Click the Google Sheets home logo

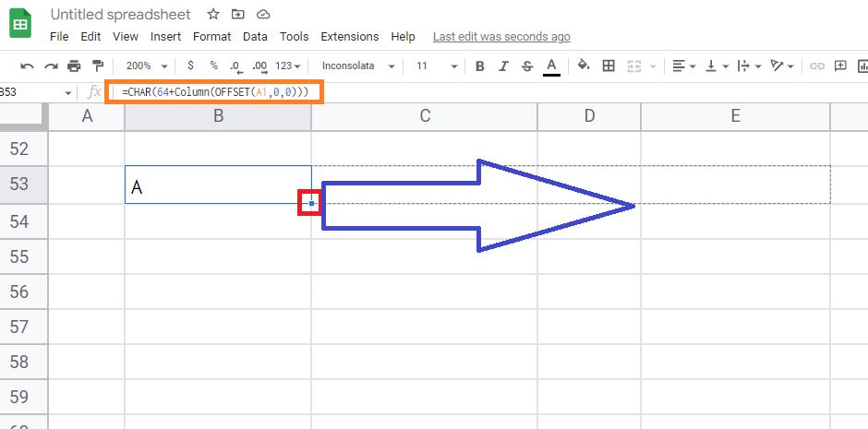coord(20,23)
